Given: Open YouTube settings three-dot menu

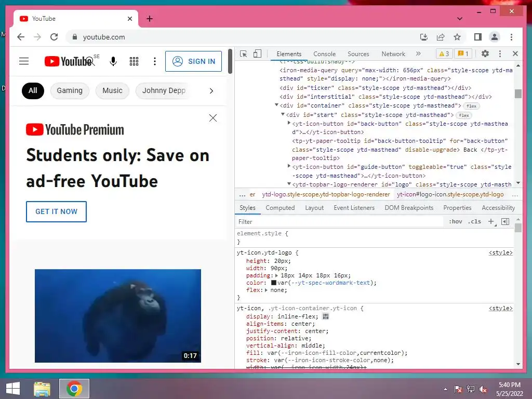Looking at the screenshot, I should tap(155, 61).
